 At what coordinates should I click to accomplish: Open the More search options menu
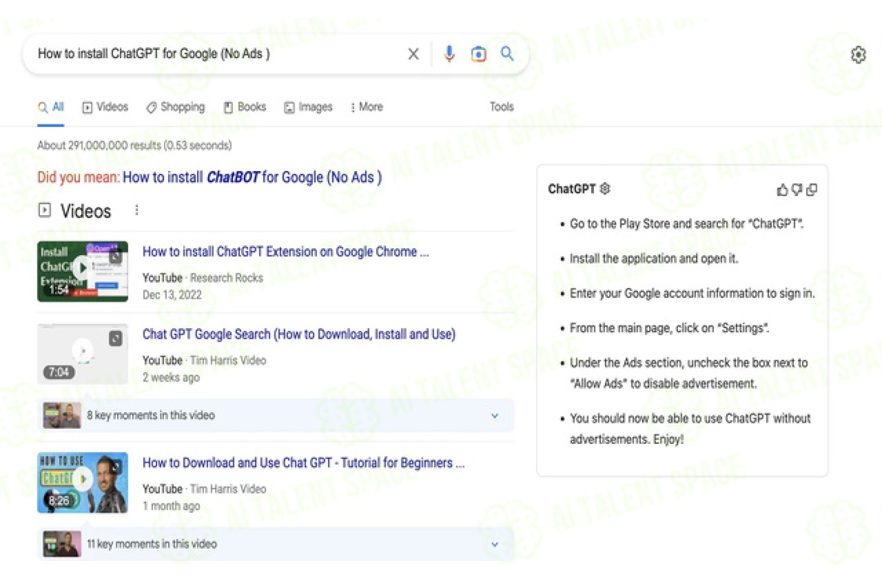(x=366, y=107)
